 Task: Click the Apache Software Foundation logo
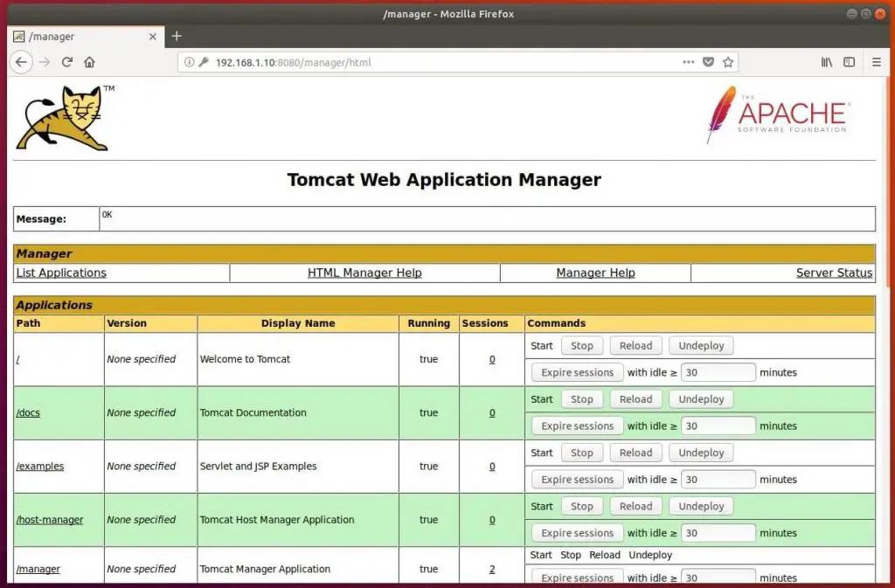pyautogui.click(x=778, y=114)
